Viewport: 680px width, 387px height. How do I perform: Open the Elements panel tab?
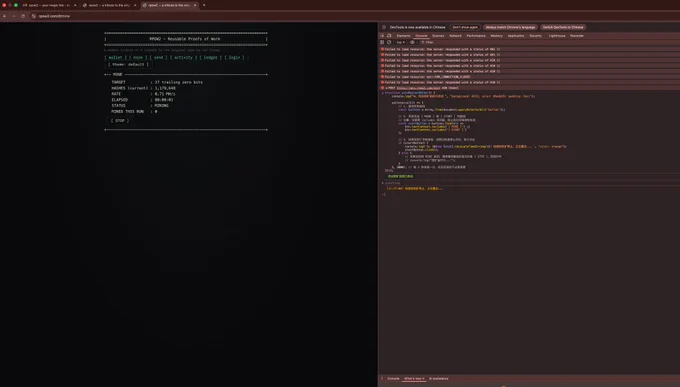click(x=403, y=36)
